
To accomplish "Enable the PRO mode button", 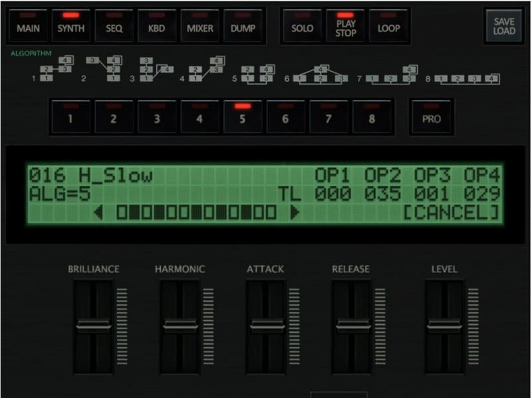I will (431, 117).
